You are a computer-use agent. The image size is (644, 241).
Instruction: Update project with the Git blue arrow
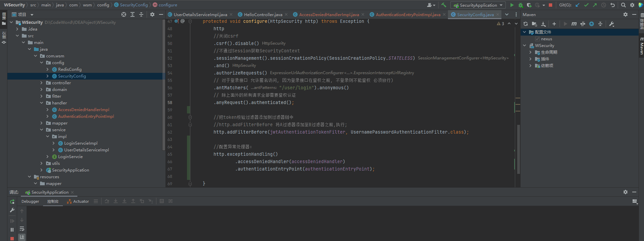coord(577,5)
